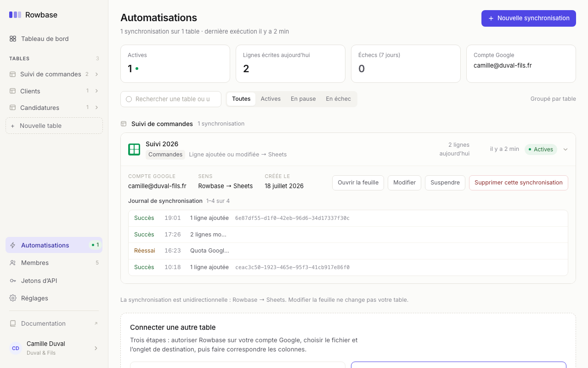Click the green badge '1' on Automatisations
The image size is (588, 368).
[96, 245]
